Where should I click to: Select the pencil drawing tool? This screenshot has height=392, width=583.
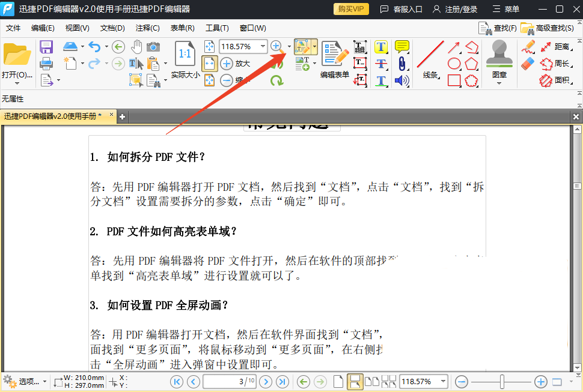(528, 47)
